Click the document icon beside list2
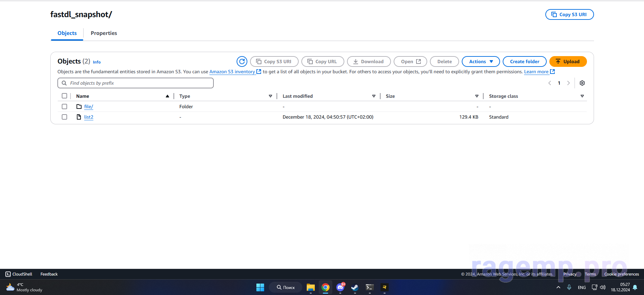The width and height of the screenshot is (644, 295). (x=79, y=117)
